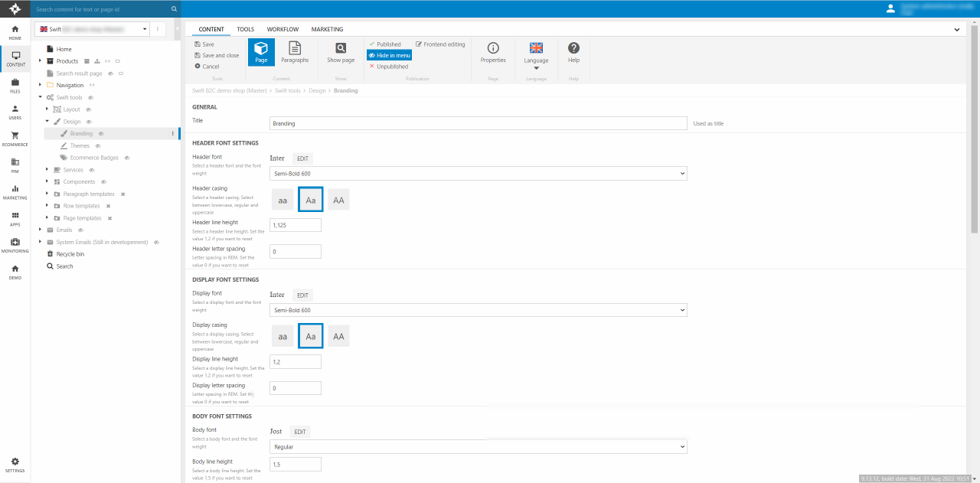This screenshot has height=483, width=980.
Task: Click the Header line height field
Action: (295, 225)
